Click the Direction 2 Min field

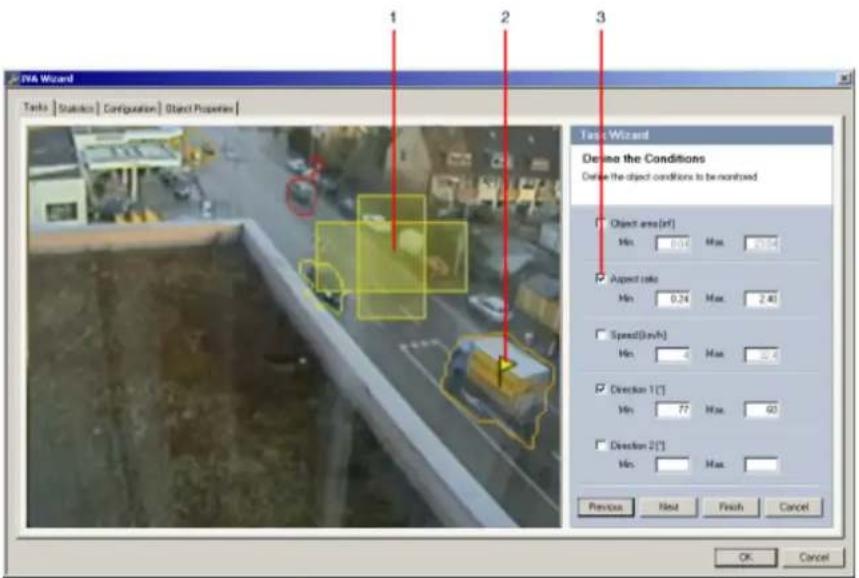coord(673,465)
